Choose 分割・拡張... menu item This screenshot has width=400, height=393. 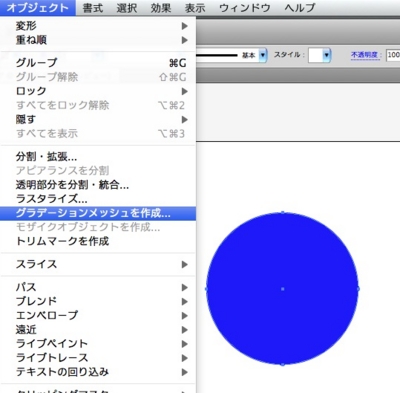tap(98, 156)
